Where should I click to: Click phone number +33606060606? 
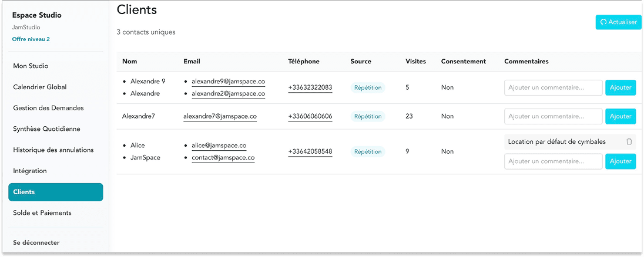tap(310, 116)
